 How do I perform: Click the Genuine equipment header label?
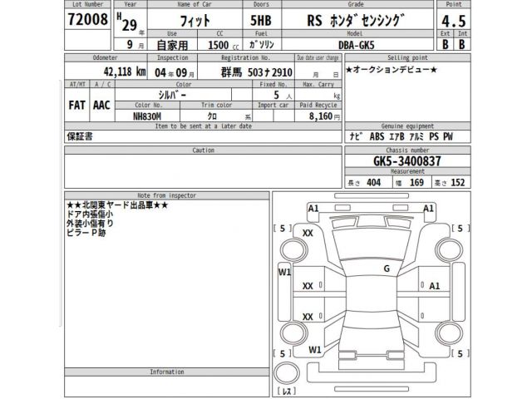407,126
